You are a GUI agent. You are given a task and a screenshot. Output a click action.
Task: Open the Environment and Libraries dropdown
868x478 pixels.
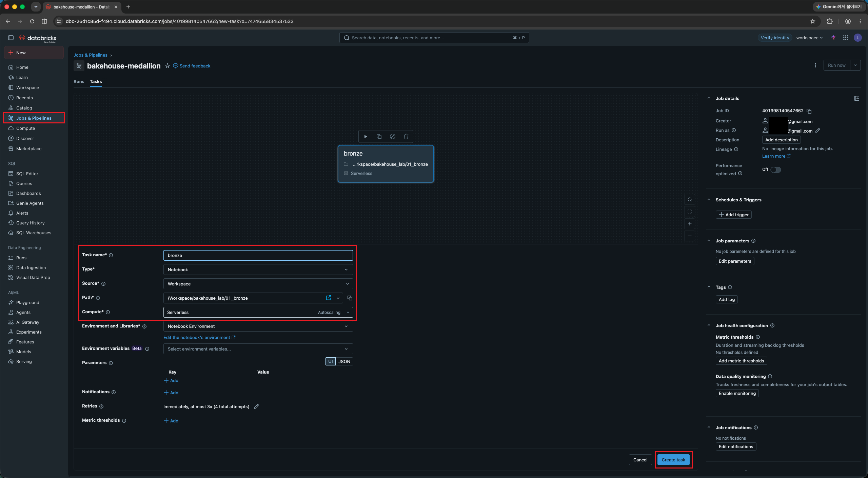tap(258, 326)
